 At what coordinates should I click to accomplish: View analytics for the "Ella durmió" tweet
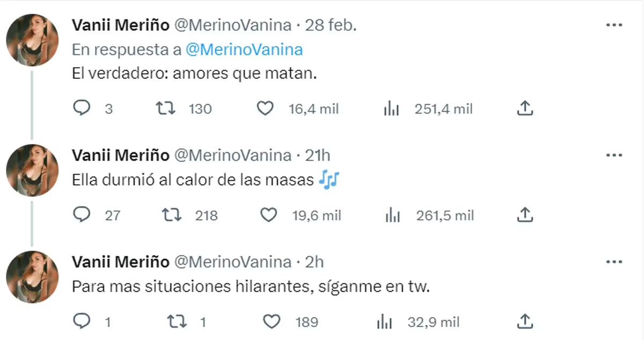pyautogui.click(x=392, y=215)
